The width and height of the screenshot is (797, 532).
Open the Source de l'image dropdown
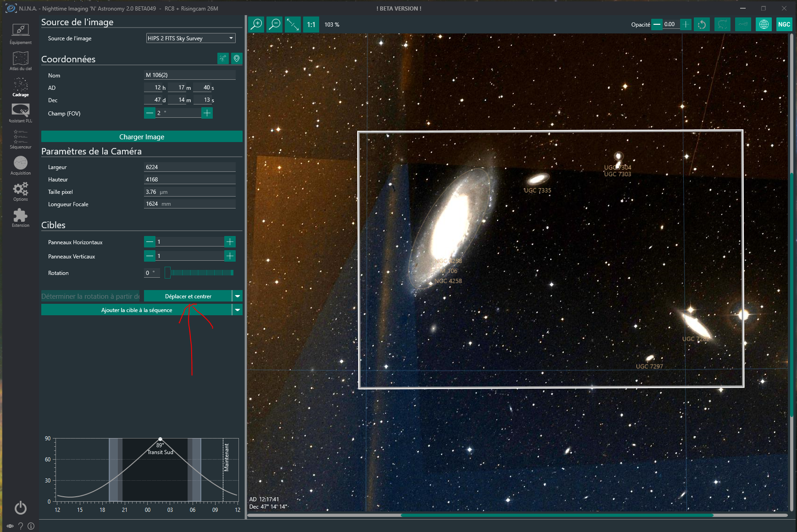(191, 38)
